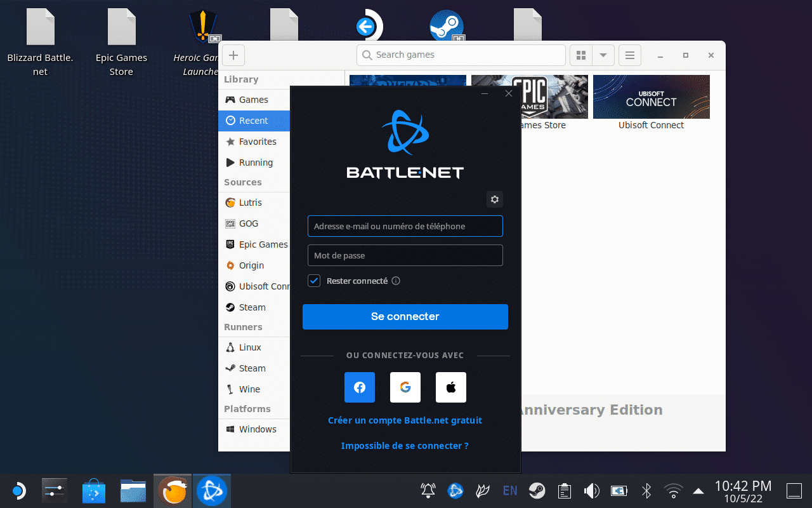Click the Battle.net task button in the taskbar
812x508 pixels.
pos(212,491)
